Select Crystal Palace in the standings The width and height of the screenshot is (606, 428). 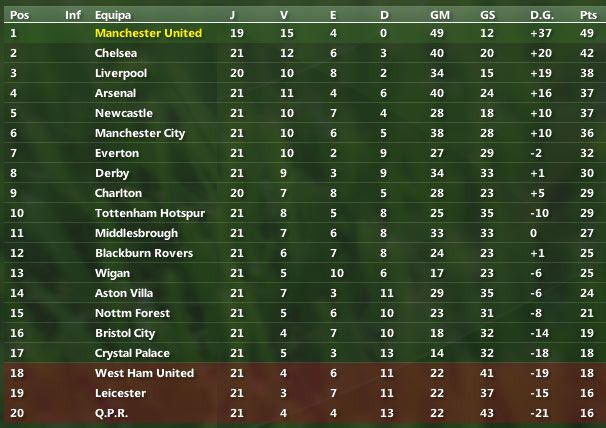click(132, 353)
